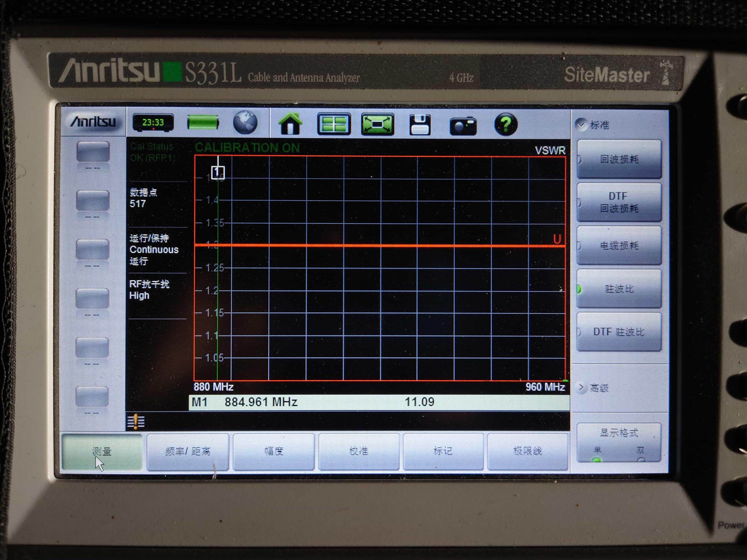Screen dimensions: 747x560
Task: Select the 驻波比 VSWR measurement
Action: pyautogui.click(x=619, y=289)
